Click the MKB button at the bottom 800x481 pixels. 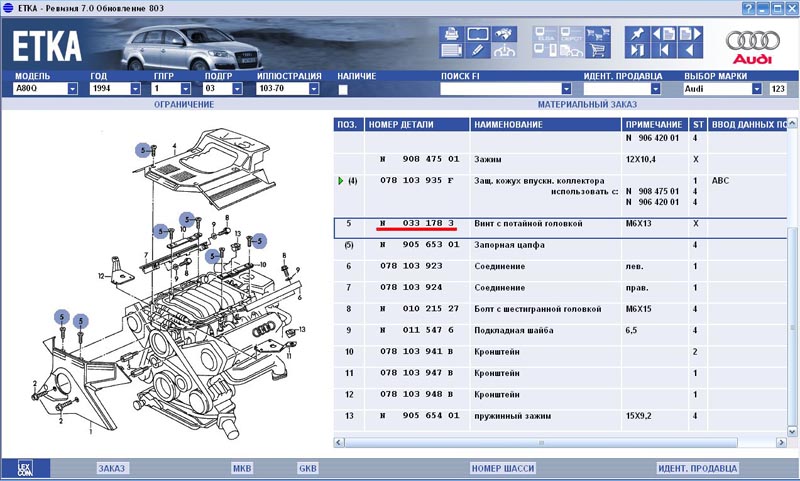pyautogui.click(x=242, y=468)
